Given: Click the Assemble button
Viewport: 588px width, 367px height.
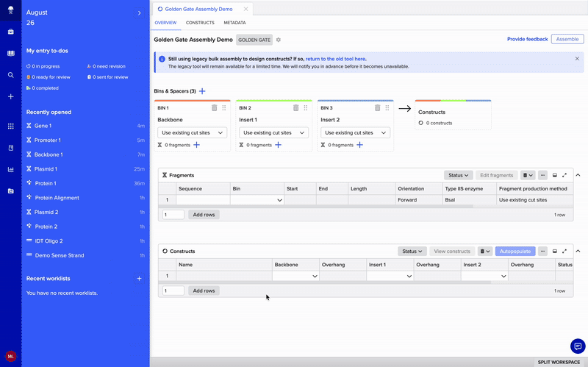Looking at the screenshot, I should pyautogui.click(x=567, y=39).
